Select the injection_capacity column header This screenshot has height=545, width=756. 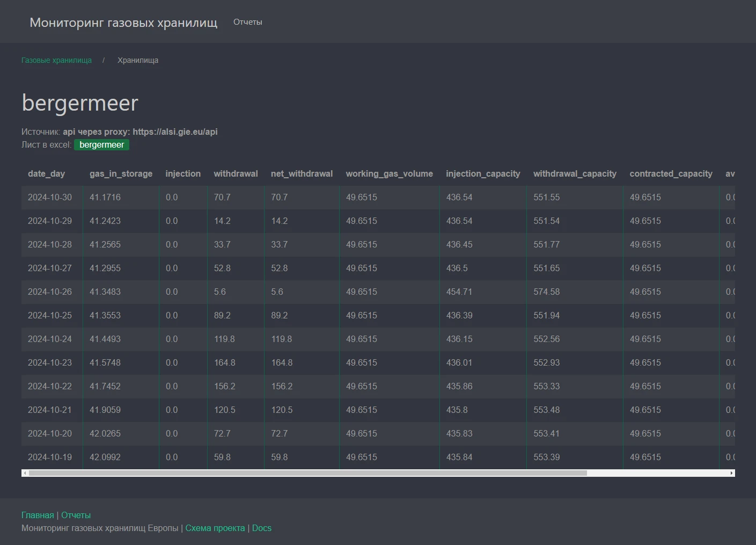(x=483, y=173)
